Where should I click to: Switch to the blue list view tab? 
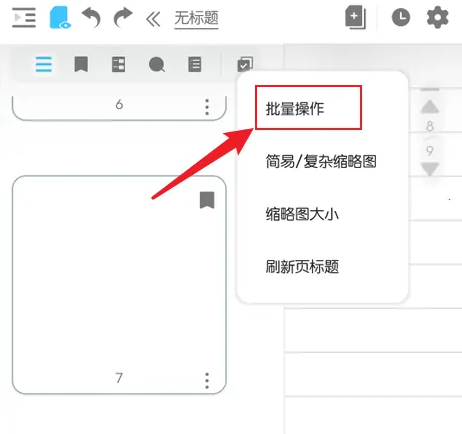click(44, 64)
